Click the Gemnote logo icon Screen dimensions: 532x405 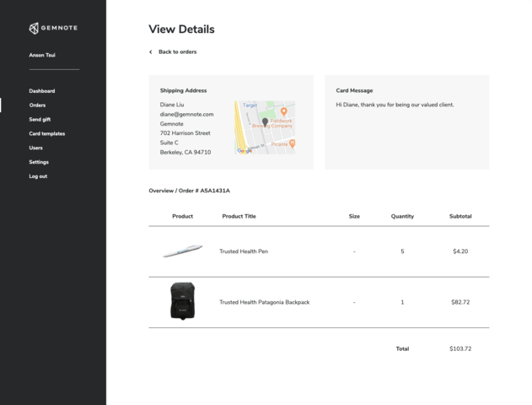(34, 28)
